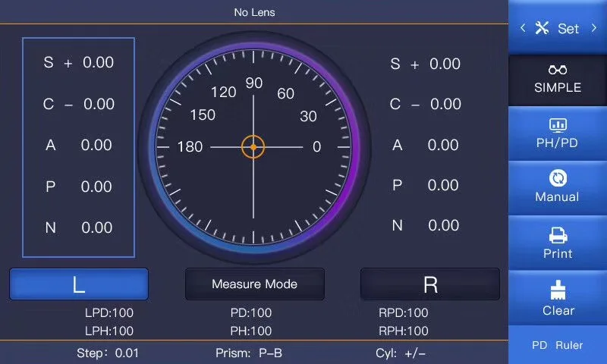Select the L left lens button
Viewport: 607px width, 364px height.
pyautogui.click(x=79, y=284)
